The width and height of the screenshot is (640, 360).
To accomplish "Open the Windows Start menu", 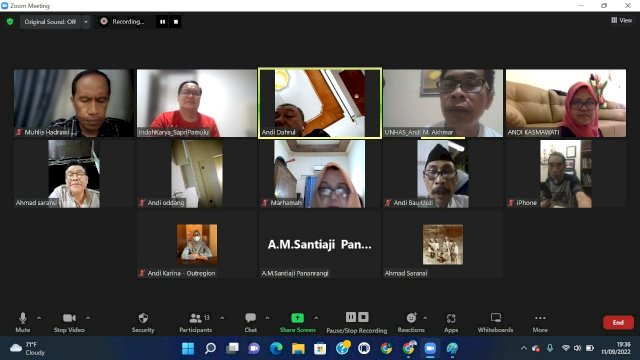I will (x=188, y=348).
